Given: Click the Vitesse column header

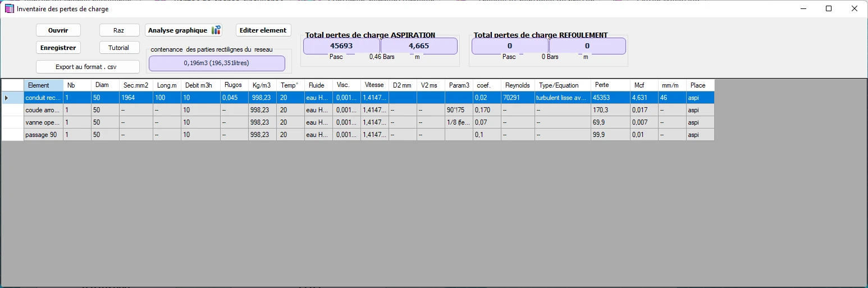Looking at the screenshot, I should tap(374, 85).
